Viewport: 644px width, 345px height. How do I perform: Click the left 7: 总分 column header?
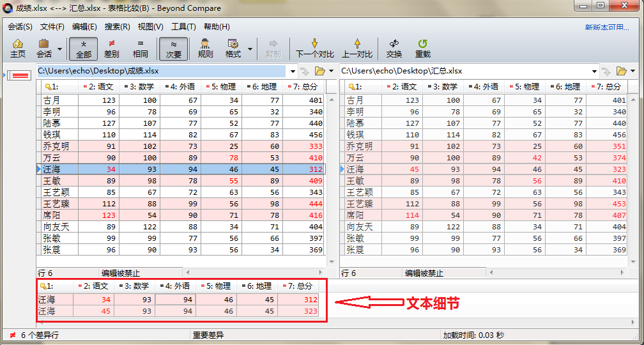click(303, 87)
